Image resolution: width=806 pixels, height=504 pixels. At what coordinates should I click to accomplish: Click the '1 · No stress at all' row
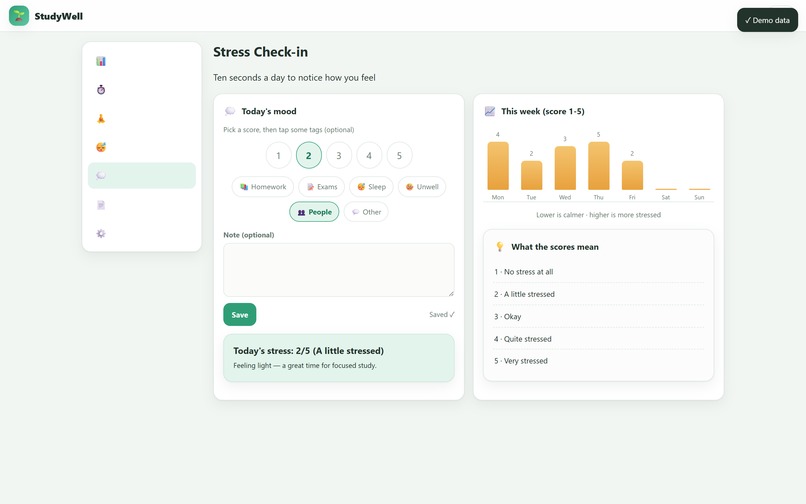[598, 272]
